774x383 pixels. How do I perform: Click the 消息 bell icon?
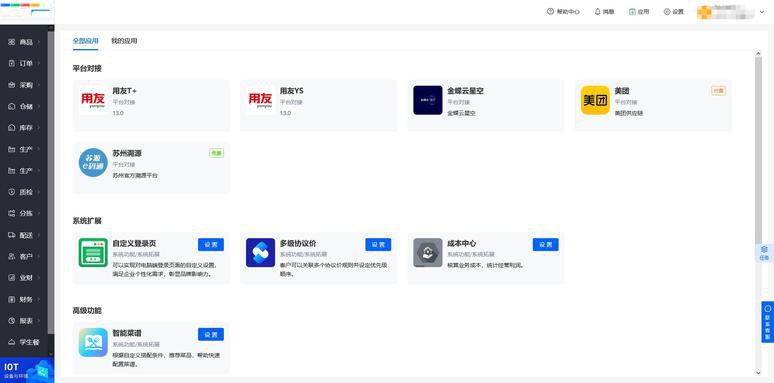[597, 11]
